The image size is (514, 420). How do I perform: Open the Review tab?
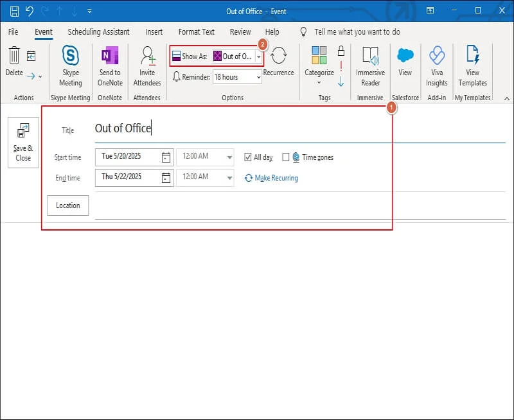coord(240,31)
